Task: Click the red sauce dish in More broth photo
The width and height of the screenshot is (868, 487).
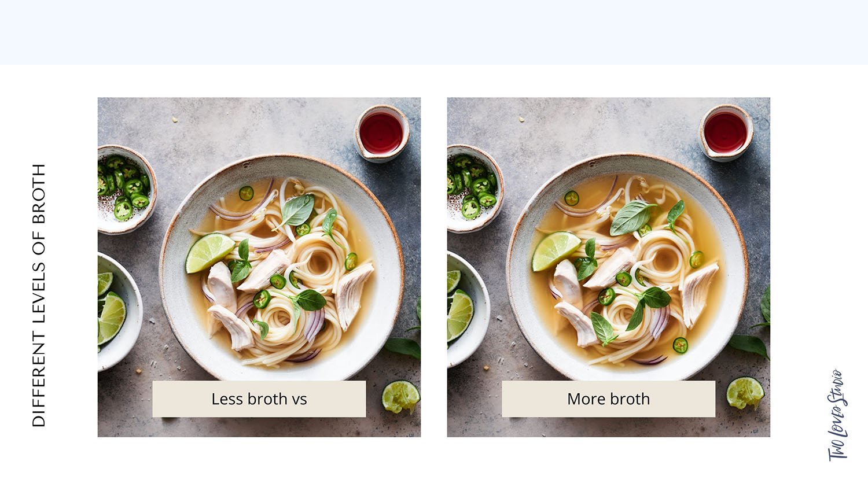Action: coord(726,132)
